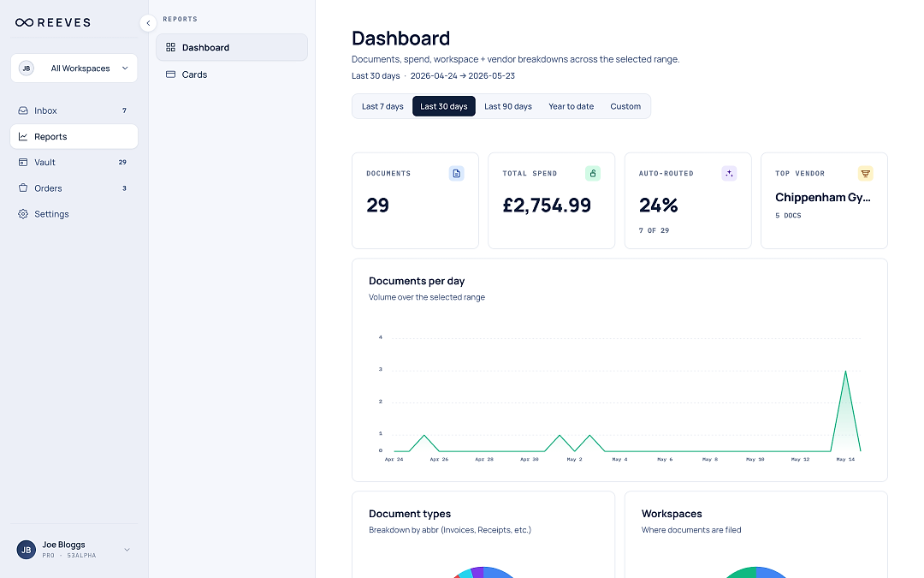Screen dimensions: 924x578
Task: Click the Vault count badge 29
Action: point(122,162)
